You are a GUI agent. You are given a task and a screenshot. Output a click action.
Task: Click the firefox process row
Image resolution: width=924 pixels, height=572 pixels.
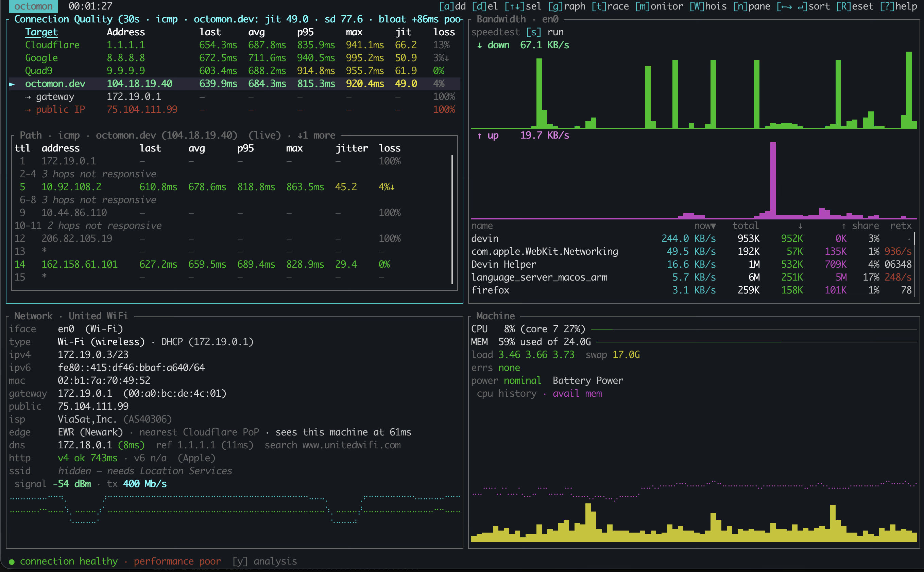click(x=691, y=290)
